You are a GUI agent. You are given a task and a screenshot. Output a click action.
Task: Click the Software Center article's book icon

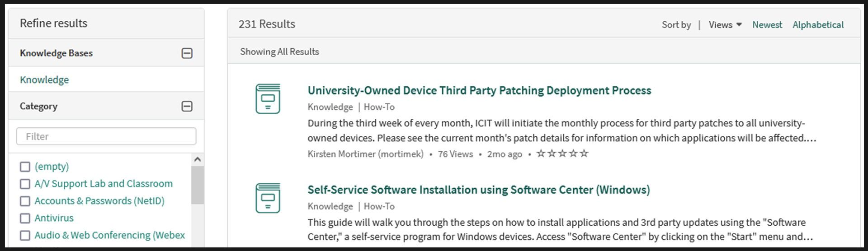tap(268, 198)
